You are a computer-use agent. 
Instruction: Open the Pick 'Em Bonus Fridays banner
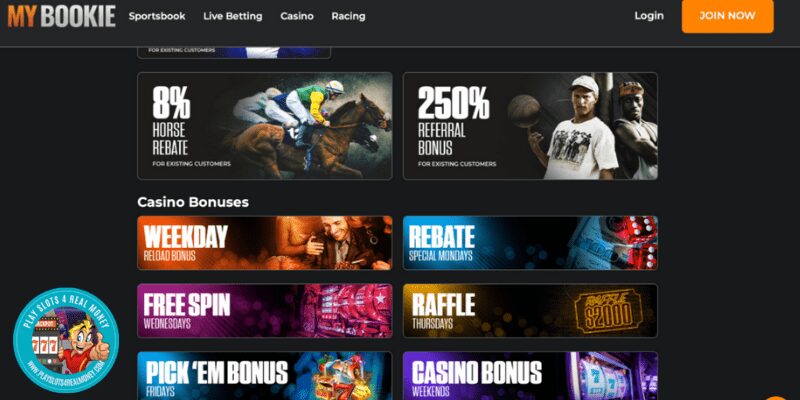265,376
